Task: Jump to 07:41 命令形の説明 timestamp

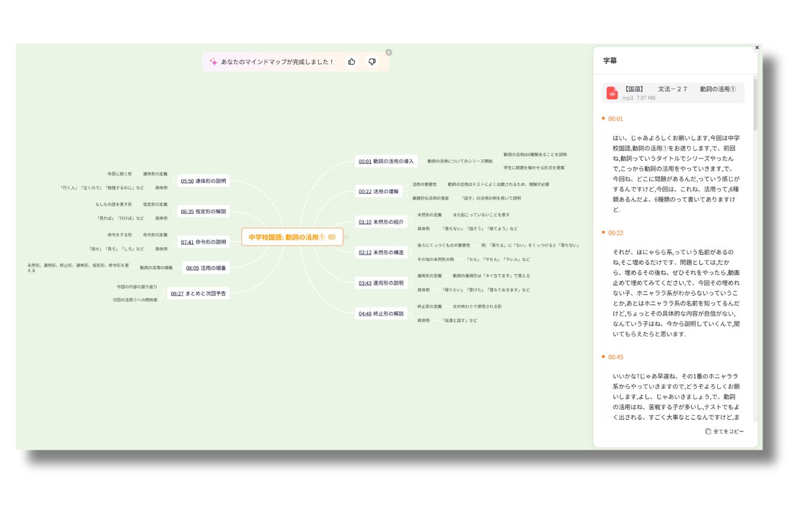Action: [x=187, y=242]
